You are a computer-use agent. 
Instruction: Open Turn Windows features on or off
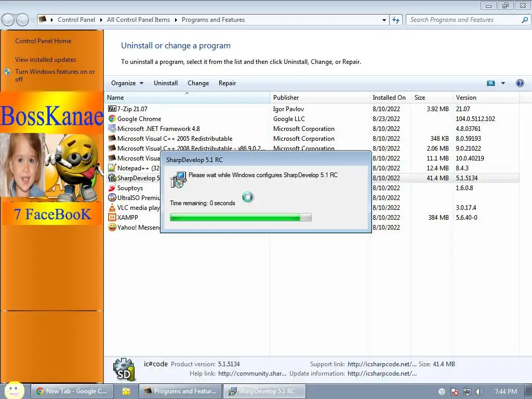[55, 75]
